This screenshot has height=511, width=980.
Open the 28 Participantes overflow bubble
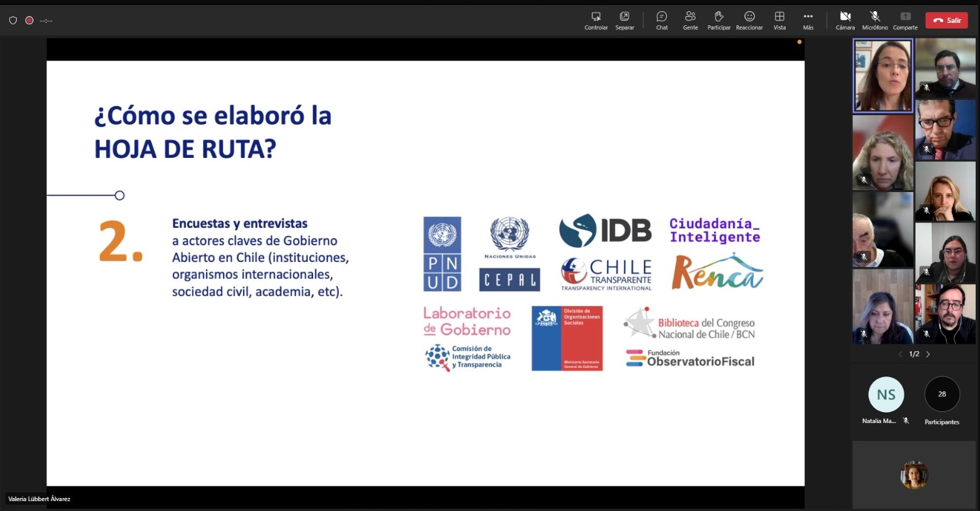(x=942, y=394)
